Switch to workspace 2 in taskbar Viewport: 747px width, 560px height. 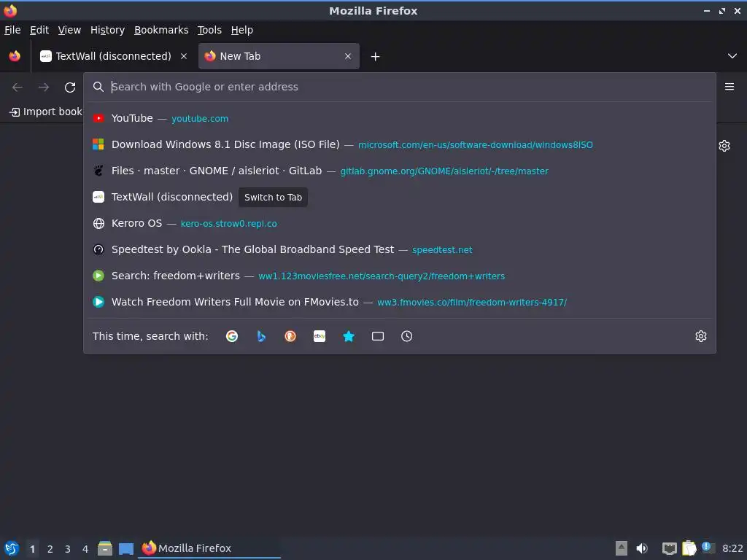point(50,549)
